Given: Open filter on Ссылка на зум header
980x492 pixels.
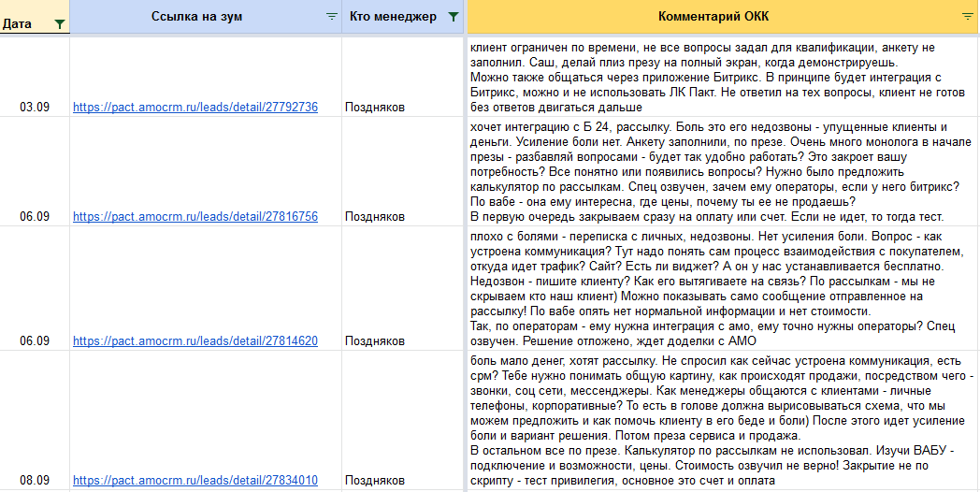Looking at the screenshot, I should 332,18.
